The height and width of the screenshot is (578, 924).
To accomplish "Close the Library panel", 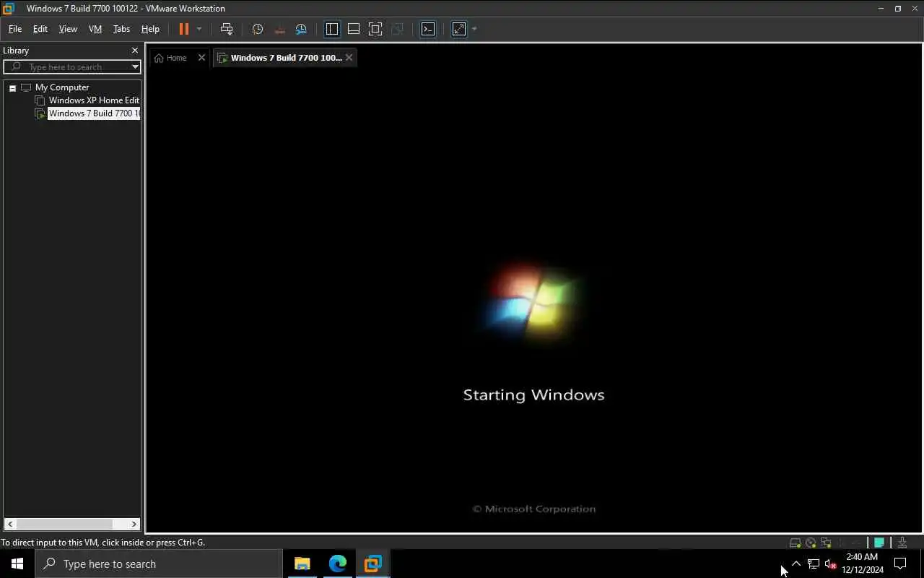I will [x=134, y=51].
